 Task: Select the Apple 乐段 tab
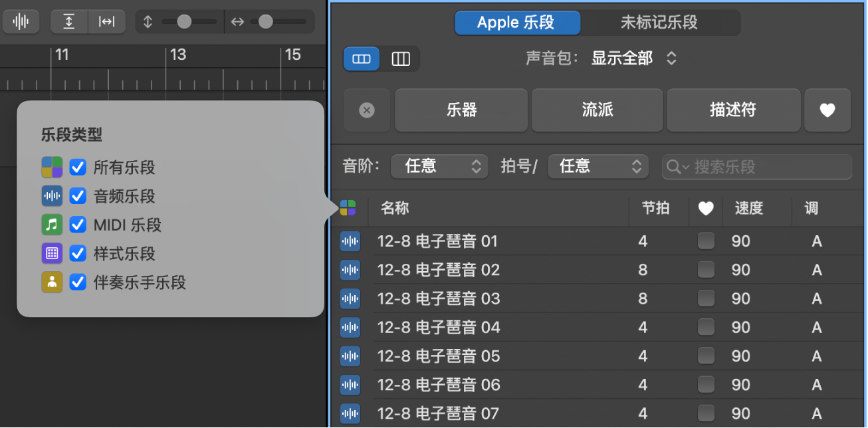click(x=517, y=22)
